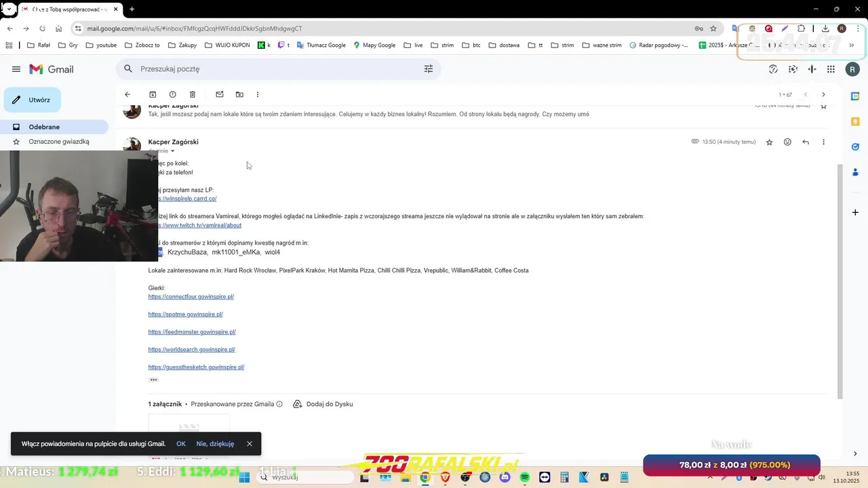This screenshot has width=868, height=488.
Task: Open browser home page button
Action: point(59,28)
